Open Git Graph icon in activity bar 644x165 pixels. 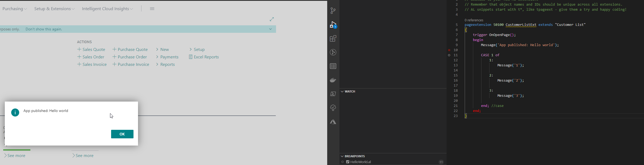(333, 52)
